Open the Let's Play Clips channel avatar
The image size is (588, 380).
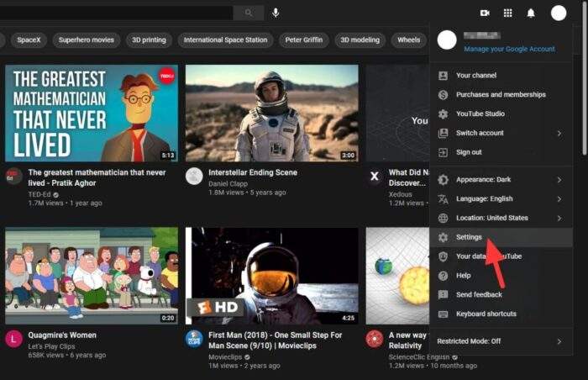14,339
